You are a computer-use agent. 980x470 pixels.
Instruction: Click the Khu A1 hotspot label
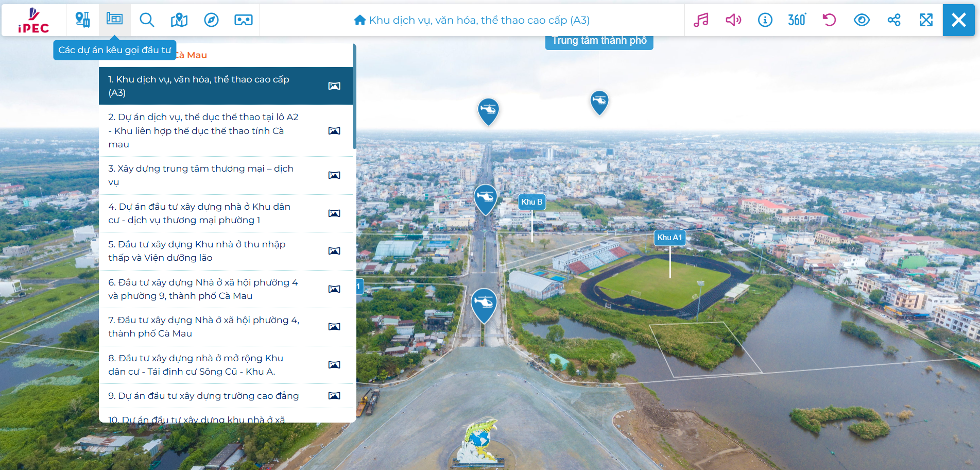click(669, 238)
